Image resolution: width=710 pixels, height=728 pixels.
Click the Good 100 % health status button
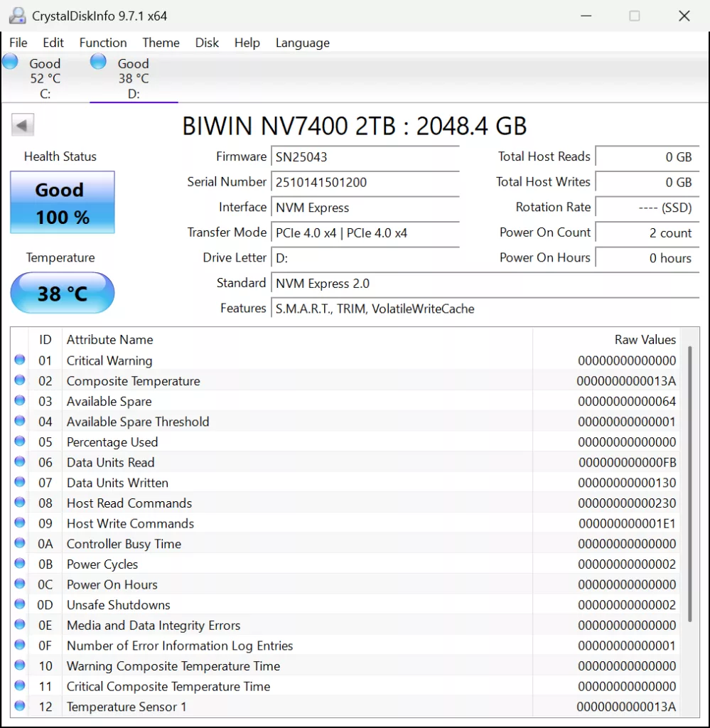pos(62,203)
